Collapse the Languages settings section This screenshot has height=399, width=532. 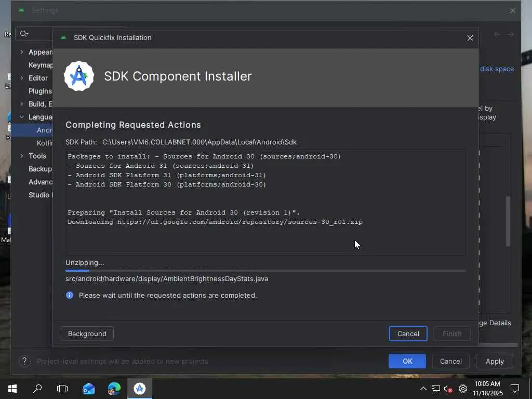(x=22, y=117)
